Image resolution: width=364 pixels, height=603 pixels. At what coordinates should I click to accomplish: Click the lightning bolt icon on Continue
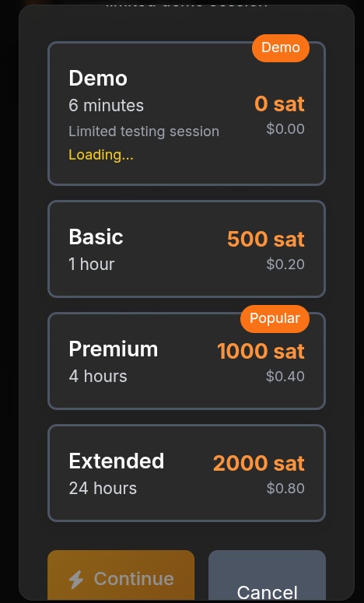[x=76, y=579]
